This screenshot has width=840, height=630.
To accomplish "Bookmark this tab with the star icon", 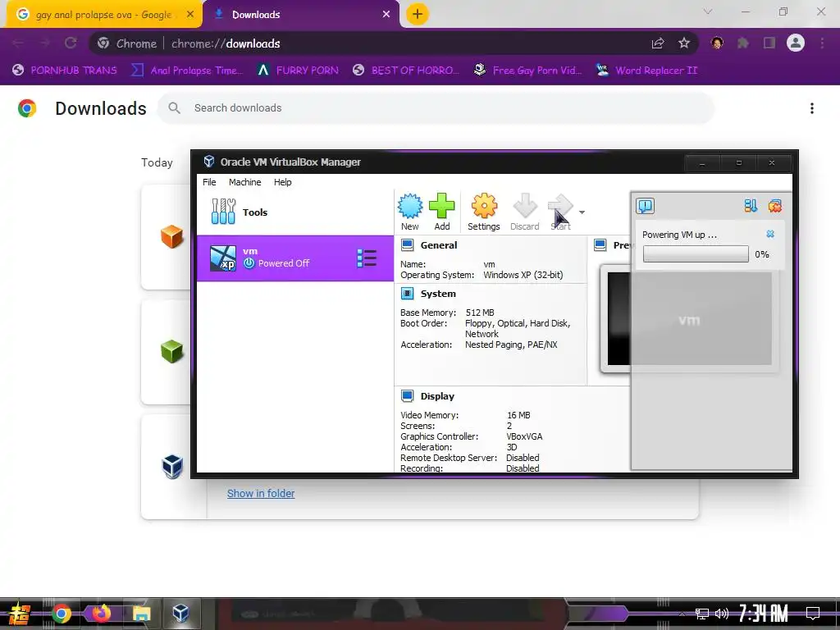I will [684, 43].
